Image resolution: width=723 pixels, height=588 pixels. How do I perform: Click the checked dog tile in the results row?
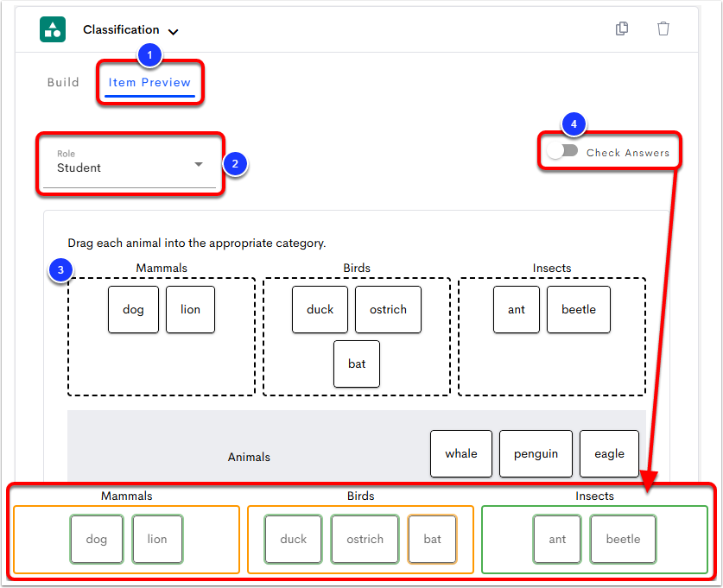point(97,539)
